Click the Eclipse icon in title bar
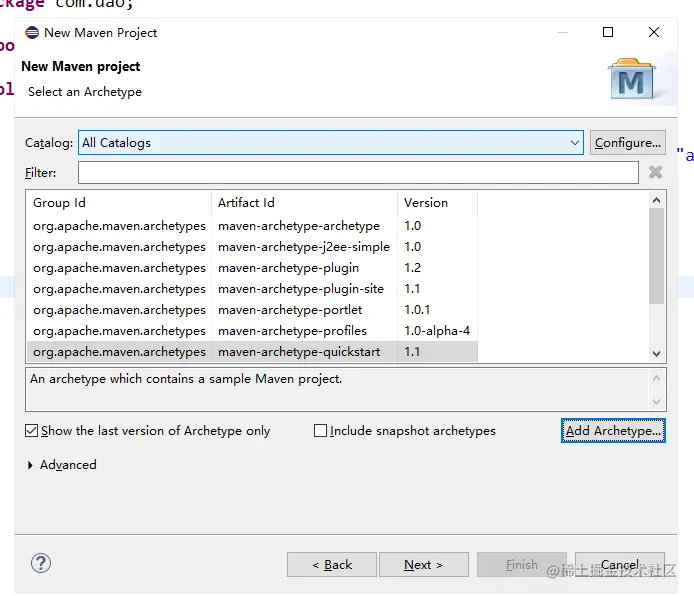 coord(32,33)
